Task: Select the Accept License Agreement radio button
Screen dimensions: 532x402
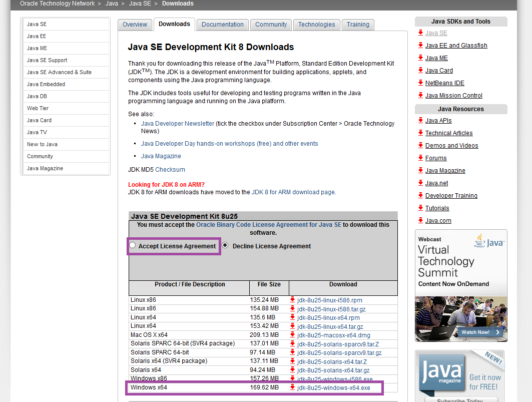Action: coord(133,245)
